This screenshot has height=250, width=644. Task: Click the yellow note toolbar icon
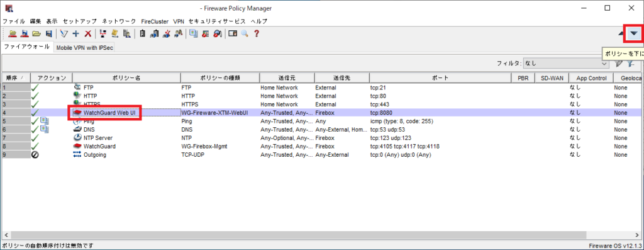(116, 34)
